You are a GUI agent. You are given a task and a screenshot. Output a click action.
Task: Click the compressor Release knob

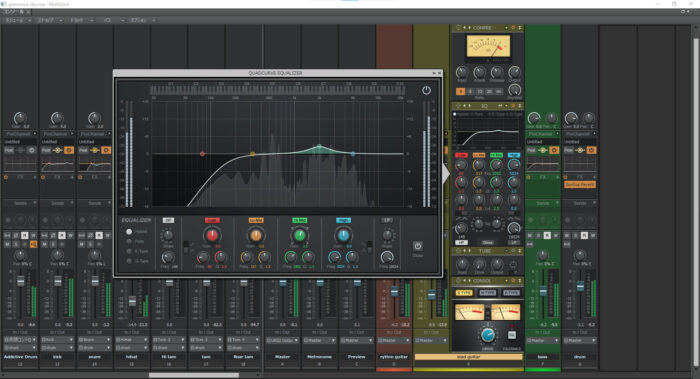[497, 72]
